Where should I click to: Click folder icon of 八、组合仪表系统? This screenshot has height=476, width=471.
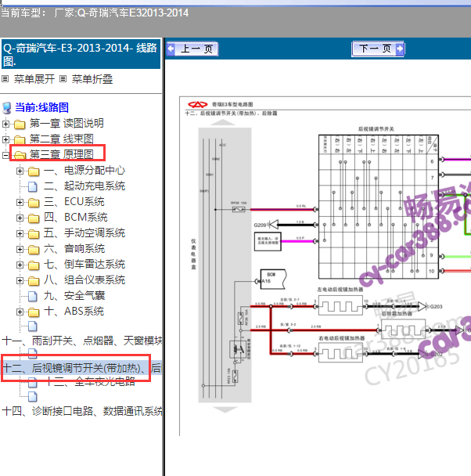click(x=34, y=281)
